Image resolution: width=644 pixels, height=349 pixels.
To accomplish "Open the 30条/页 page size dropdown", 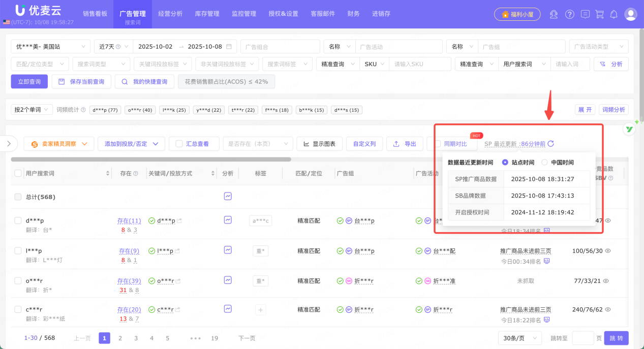I will click(x=519, y=337).
